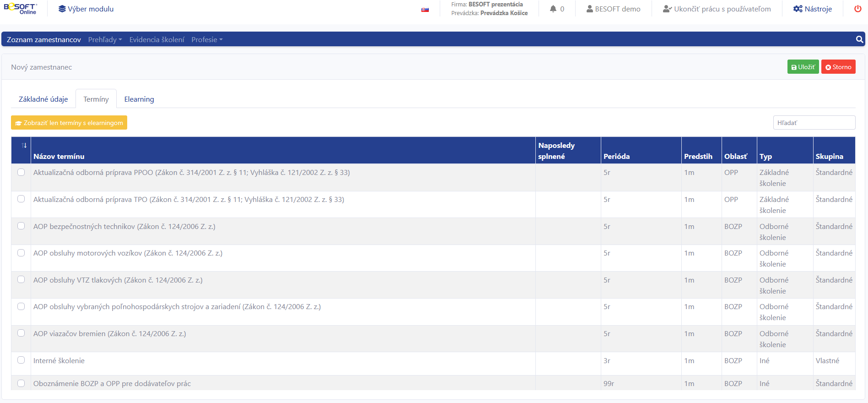This screenshot has height=403, width=868.
Task: Expand the Profesie dropdown menu
Action: 207,40
